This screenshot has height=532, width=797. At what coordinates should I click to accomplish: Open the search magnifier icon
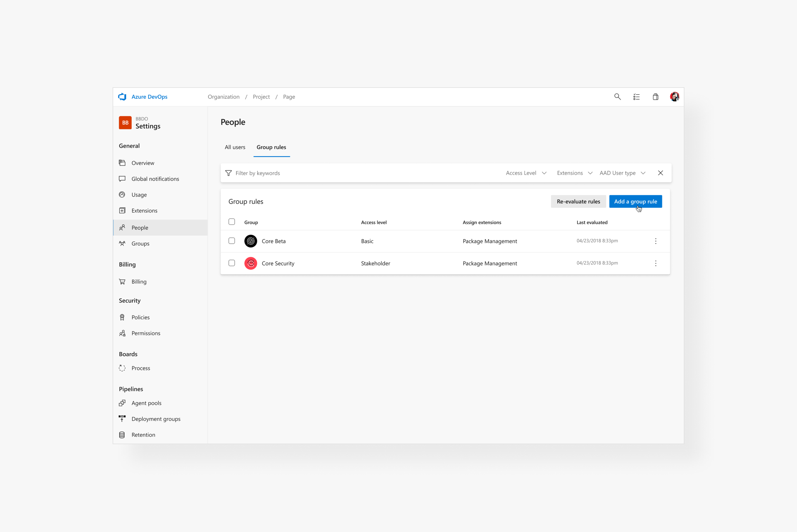(618, 97)
